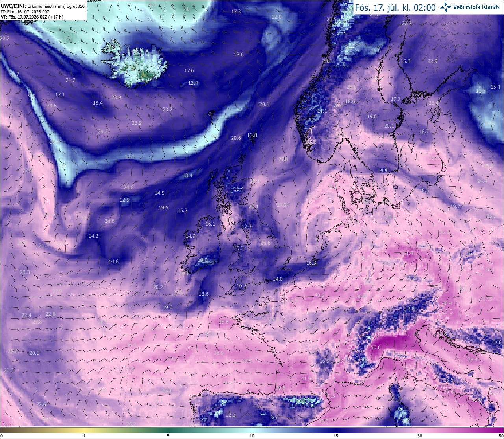Click the 15 tick on the legend bar

point(336,436)
